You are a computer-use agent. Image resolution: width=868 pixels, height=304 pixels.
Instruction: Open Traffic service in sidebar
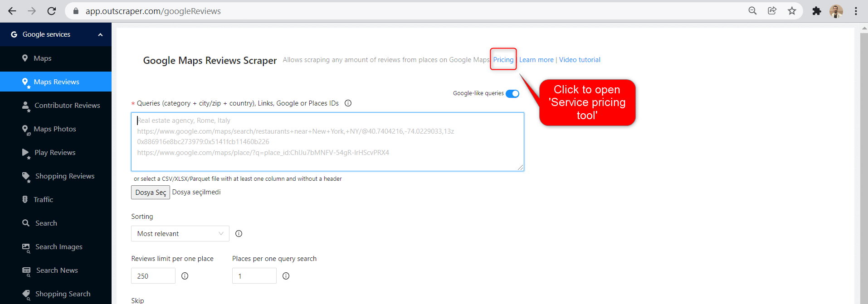pyautogui.click(x=56, y=199)
